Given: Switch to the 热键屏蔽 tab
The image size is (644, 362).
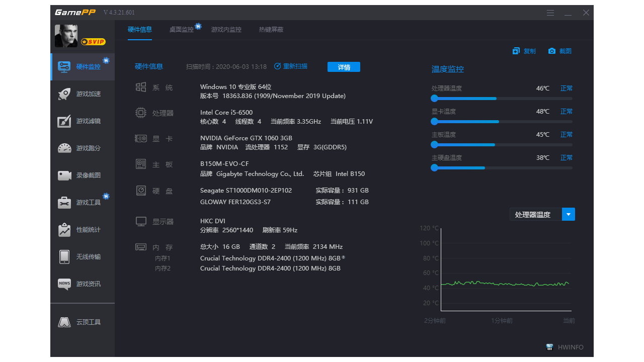Looking at the screenshot, I should pyautogui.click(x=271, y=30).
